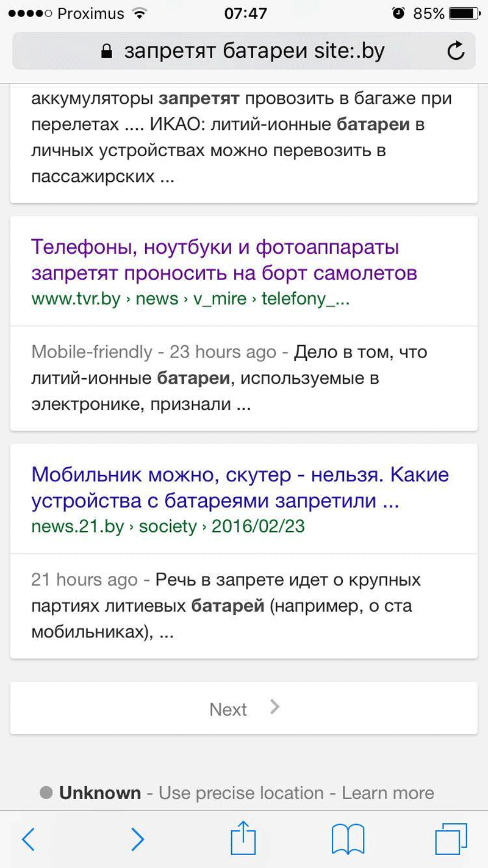Open the news.21.by mobile phone result
The height and width of the screenshot is (868, 488).
240,488
